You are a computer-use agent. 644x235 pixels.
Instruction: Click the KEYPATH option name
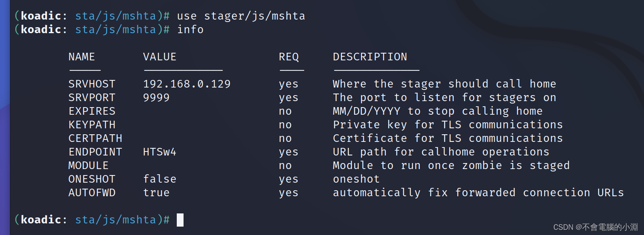pos(92,125)
